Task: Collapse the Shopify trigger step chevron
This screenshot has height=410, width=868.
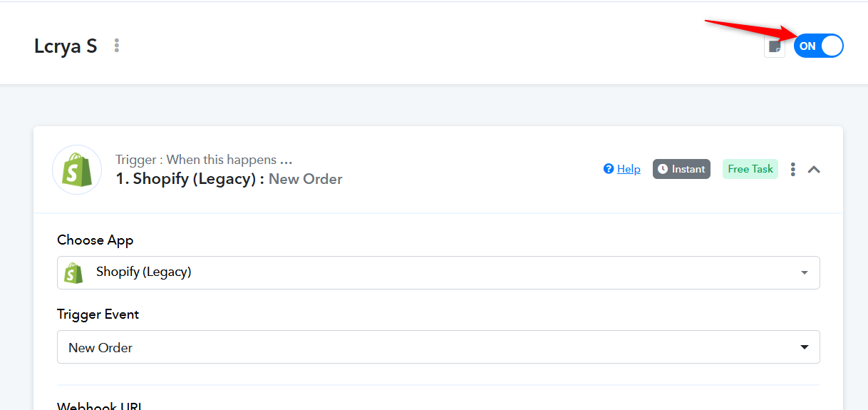Action: [x=814, y=170]
